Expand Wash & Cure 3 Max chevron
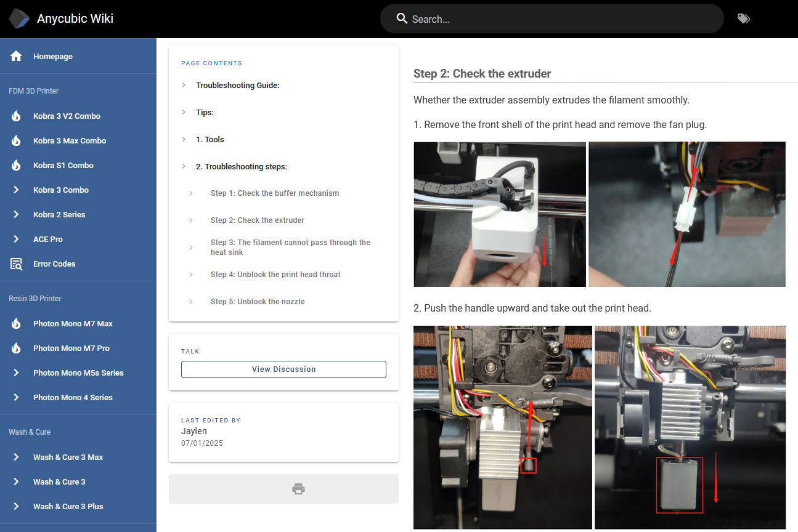This screenshot has height=532, width=798. click(17, 457)
